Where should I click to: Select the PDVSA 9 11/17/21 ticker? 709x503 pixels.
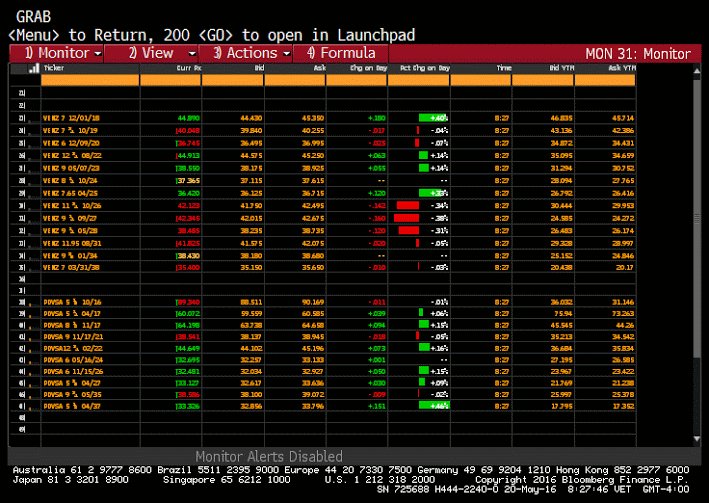[74, 337]
